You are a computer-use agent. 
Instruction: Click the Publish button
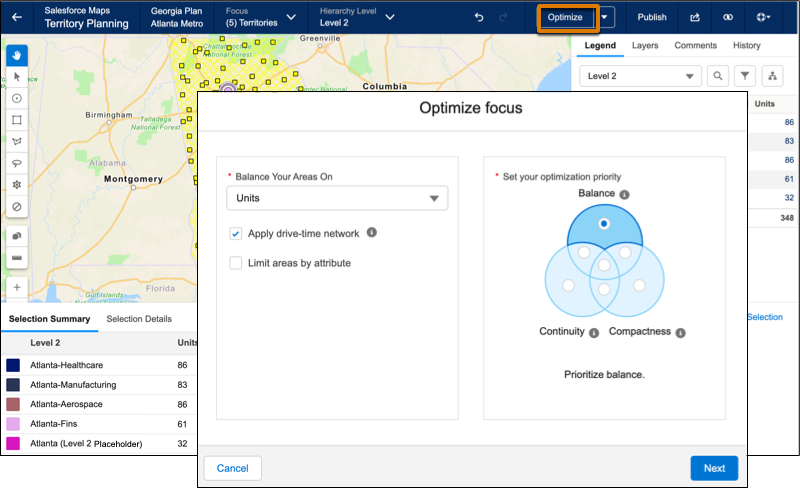point(652,17)
